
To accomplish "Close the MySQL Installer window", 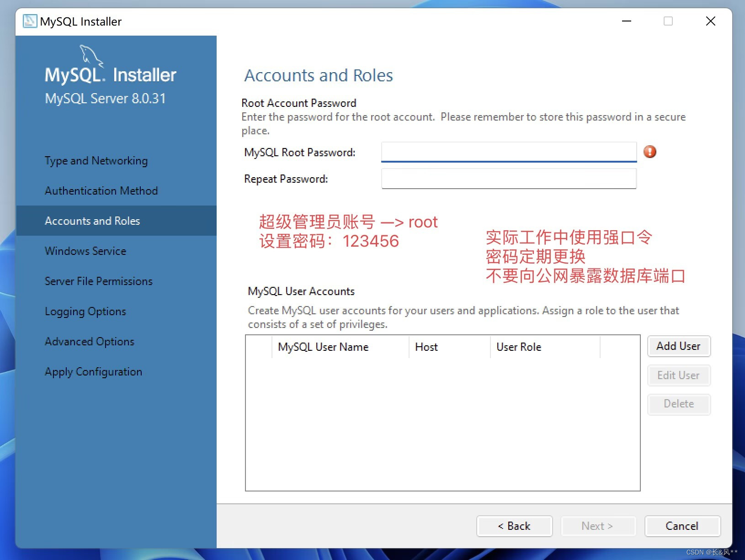I will 711,21.
